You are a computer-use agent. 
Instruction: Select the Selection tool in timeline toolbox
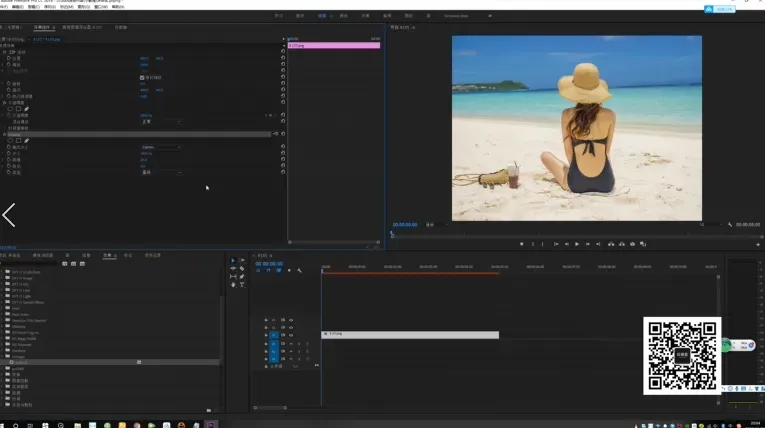pyautogui.click(x=233, y=261)
